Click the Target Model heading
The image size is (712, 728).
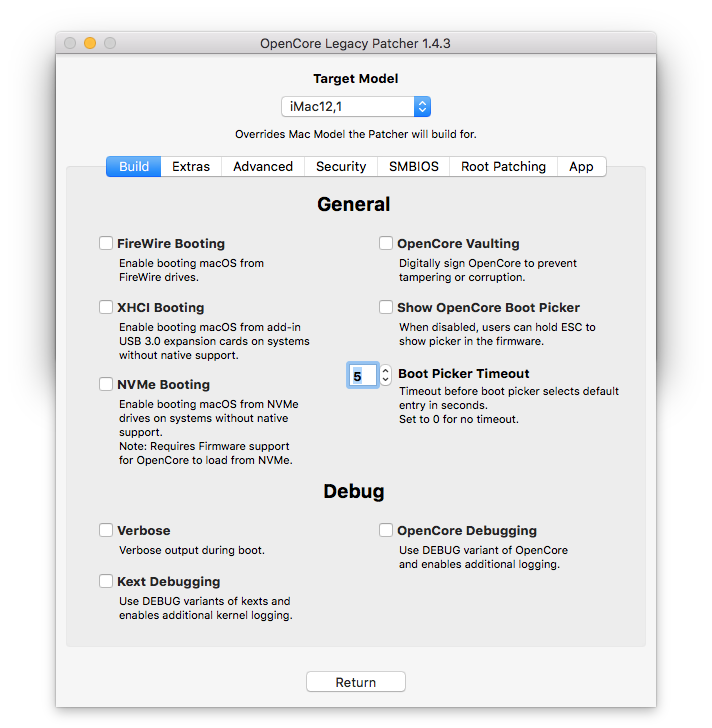coord(356,78)
